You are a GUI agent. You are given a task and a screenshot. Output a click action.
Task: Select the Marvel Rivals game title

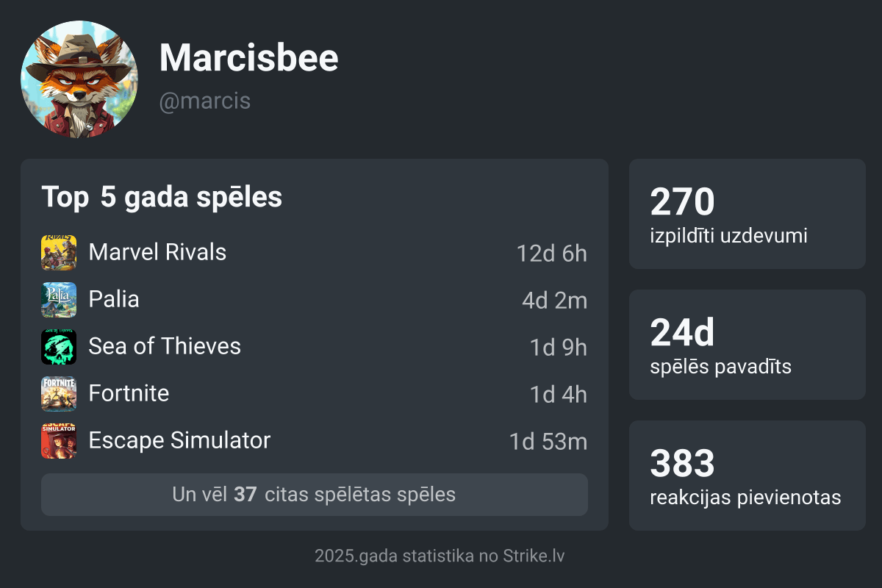pyautogui.click(x=157, y=253)
